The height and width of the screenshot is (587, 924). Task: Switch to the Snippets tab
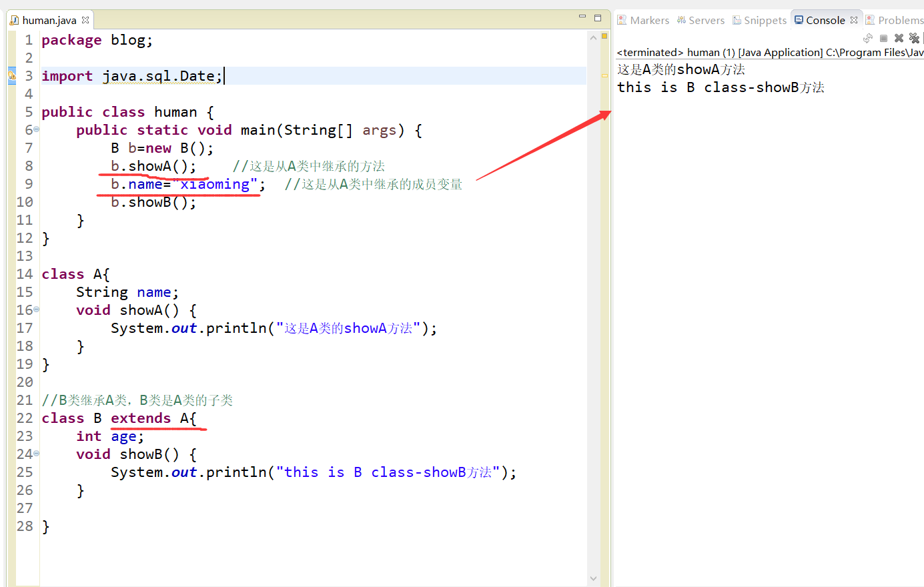(x=760, y=20)
